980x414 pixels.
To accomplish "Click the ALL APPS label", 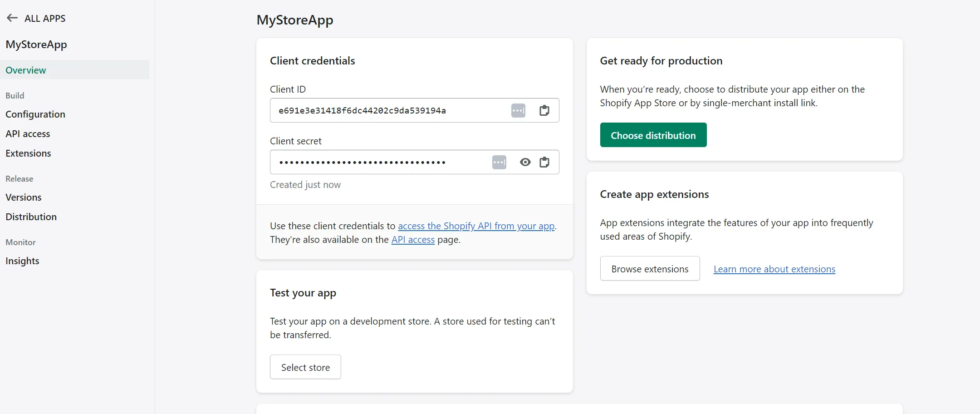I will pyautogui.click(x=45, y=19).
